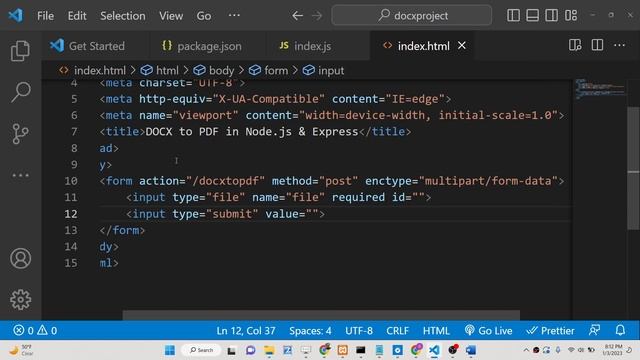Screen dimensions: 640x360
Task: Split the editor right
Action: (x=597, y=45)
